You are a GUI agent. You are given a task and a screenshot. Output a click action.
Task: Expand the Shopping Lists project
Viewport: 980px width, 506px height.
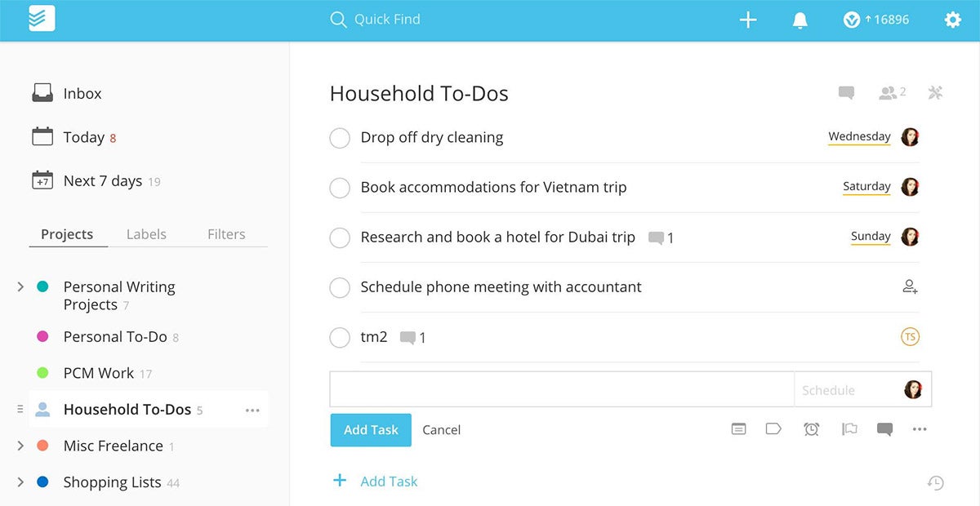point(20,482)
